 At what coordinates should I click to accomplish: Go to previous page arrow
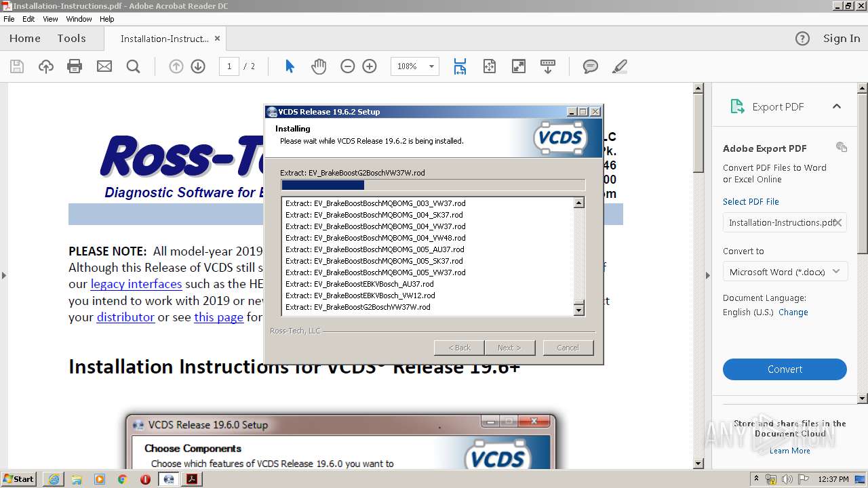click(176, 66)
